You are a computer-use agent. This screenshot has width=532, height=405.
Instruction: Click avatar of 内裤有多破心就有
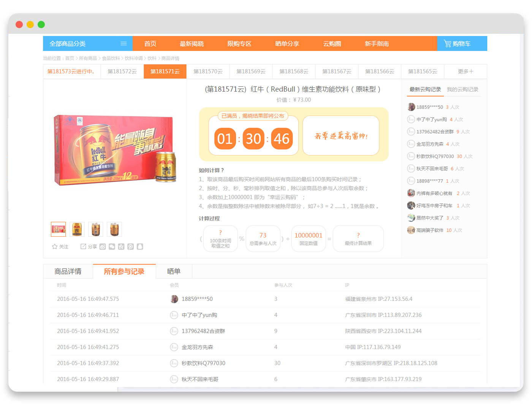(411, 193)
